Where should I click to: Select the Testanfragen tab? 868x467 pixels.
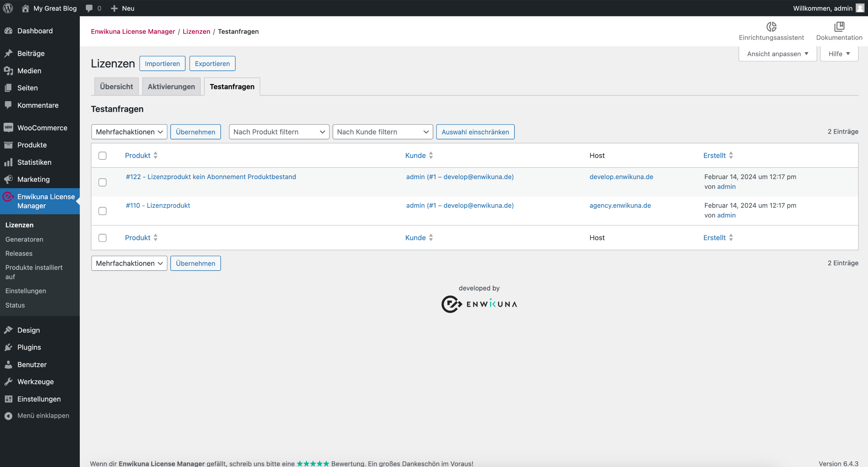click(232, 86)
